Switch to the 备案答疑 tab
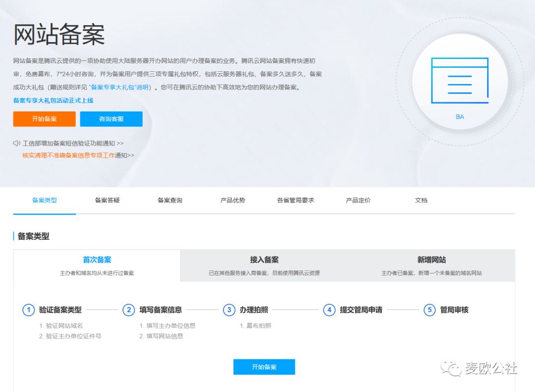Viewport: 535px width, 392px height. click(107, 200)
